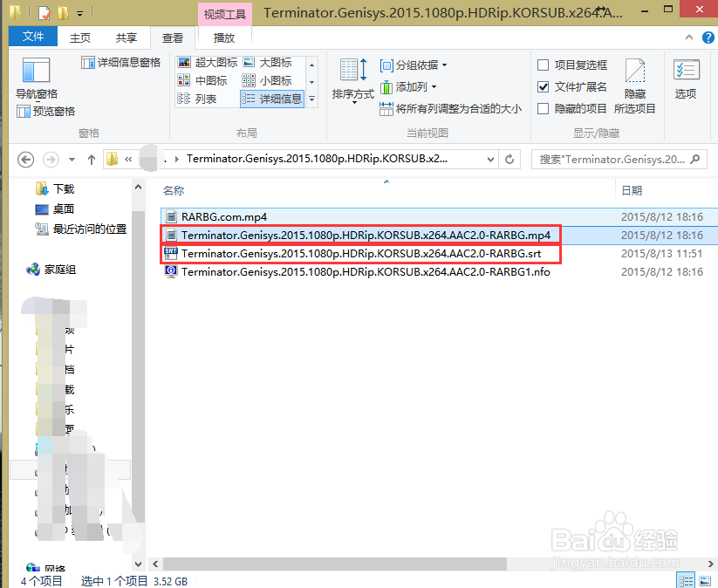This screenshot has width=718, height=588.
Task: Switch to Share (共享) tab
Action: 127,38
